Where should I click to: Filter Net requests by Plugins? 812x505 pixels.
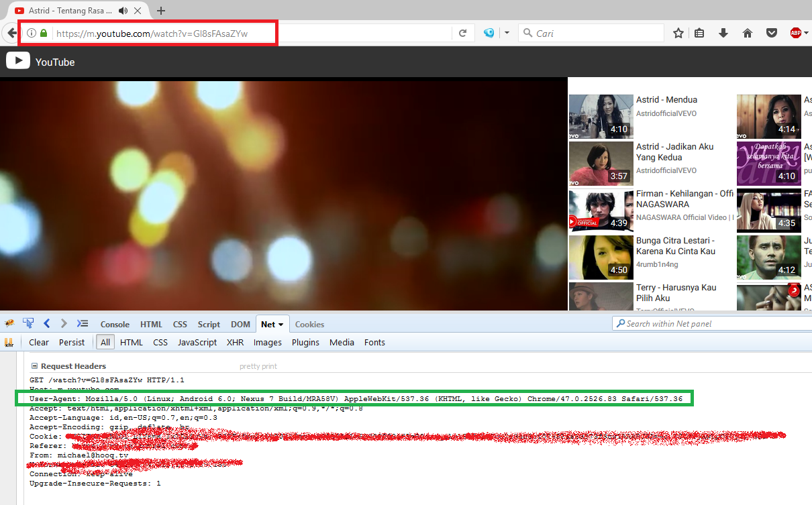pos(305,342)
